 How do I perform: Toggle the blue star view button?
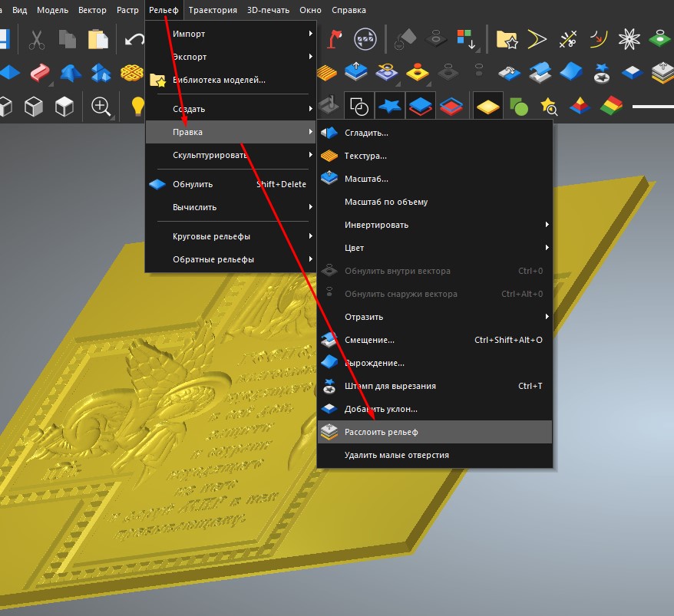pos(391,106)
